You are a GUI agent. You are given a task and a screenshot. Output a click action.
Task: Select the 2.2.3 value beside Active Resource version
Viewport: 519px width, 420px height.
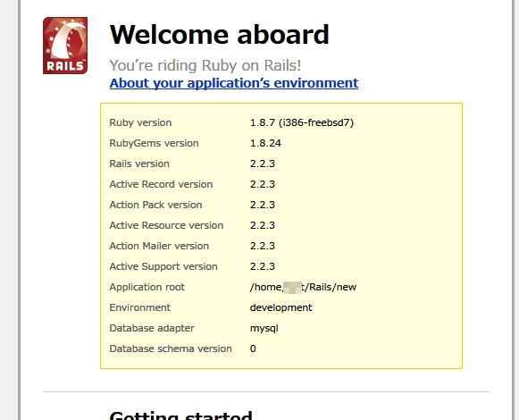262,225
